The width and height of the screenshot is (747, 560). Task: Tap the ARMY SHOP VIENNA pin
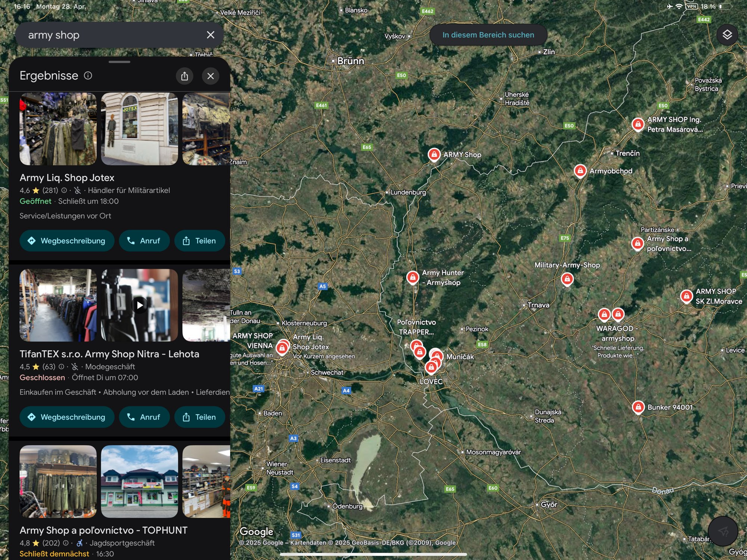282,348
